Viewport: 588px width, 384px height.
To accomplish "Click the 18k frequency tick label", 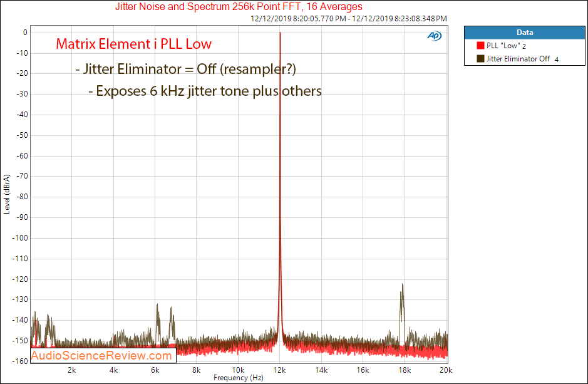I will click(x=405, y=370).
